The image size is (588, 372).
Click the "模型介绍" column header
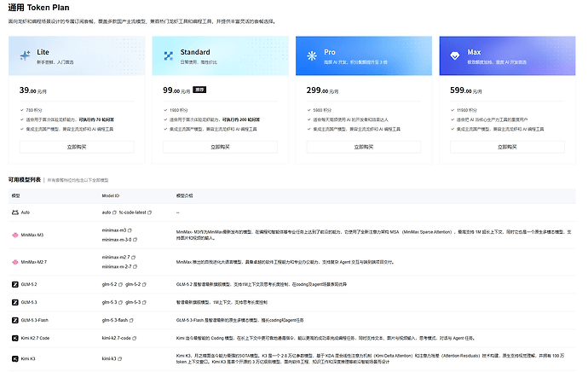(185, 196)
